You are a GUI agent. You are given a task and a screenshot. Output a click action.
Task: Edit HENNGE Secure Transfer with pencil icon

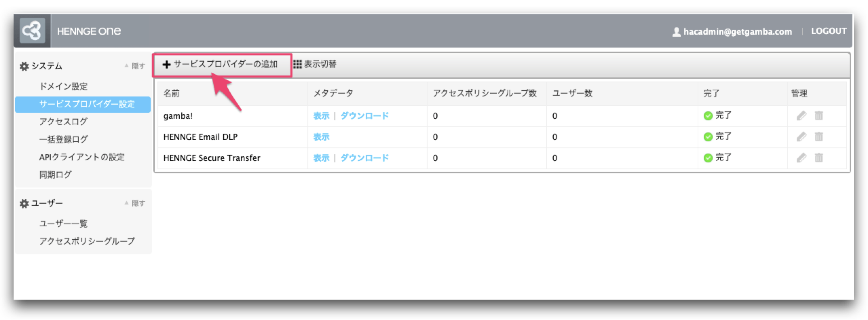coord(801,158)
